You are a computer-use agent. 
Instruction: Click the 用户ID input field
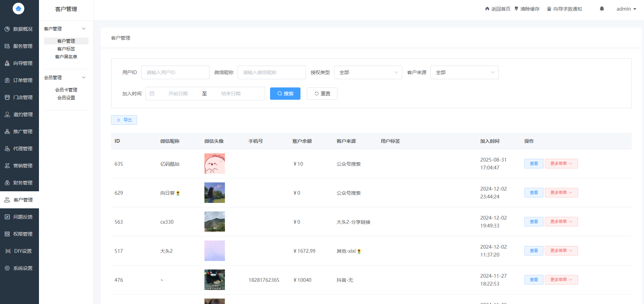tap(175, 72)
